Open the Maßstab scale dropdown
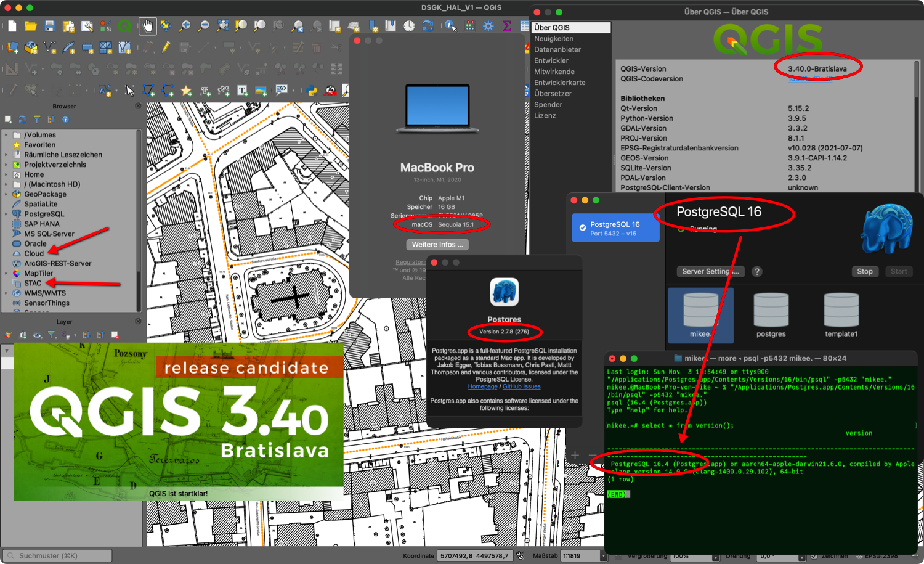 [603, 556]
